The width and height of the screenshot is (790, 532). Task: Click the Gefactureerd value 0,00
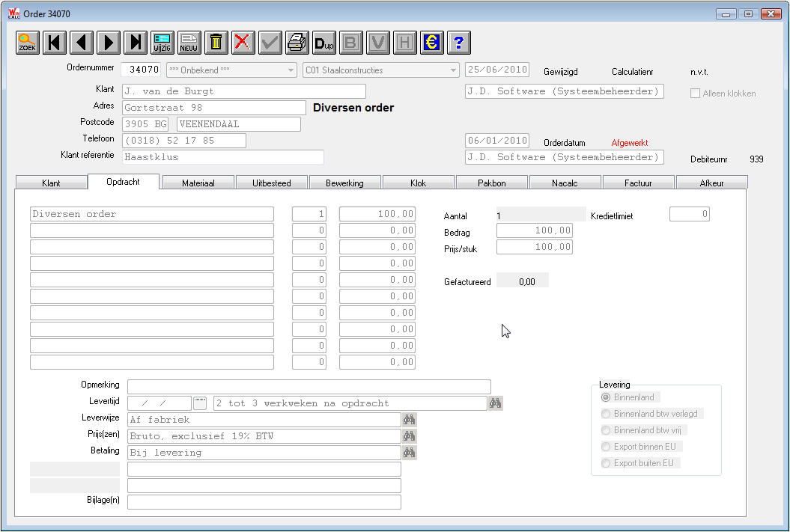523,281
